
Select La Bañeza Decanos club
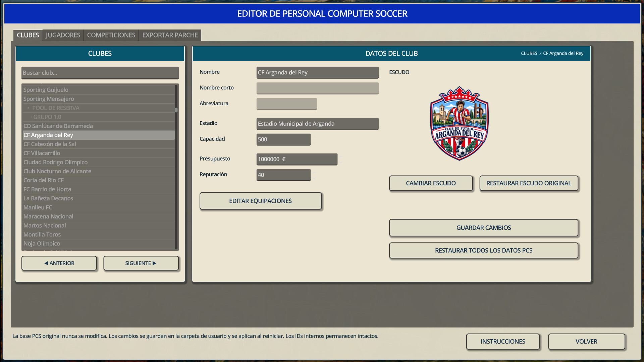tap(99, 198)
